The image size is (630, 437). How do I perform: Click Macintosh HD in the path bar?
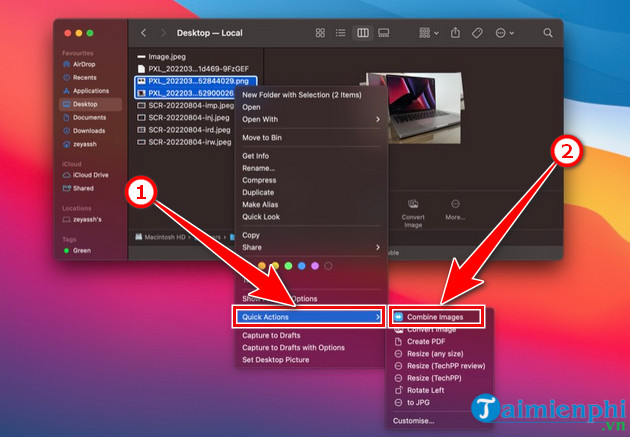(x=160, y=237)
